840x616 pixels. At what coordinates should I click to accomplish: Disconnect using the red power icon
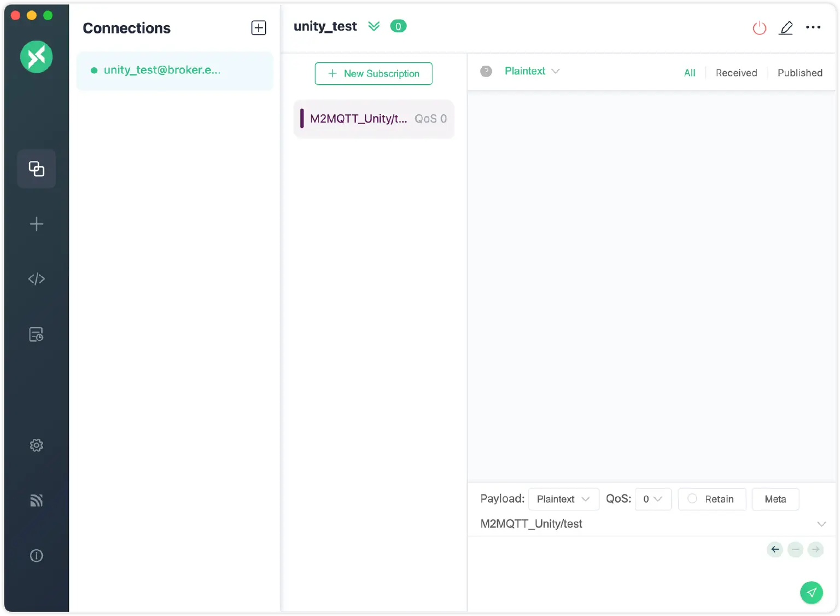[x=759, y=27]
